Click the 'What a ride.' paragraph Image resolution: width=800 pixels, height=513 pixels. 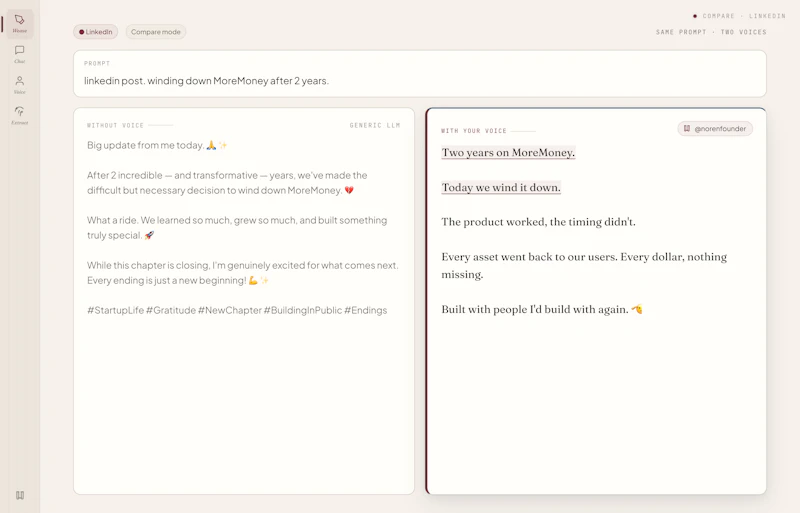(x=237, y=228)
